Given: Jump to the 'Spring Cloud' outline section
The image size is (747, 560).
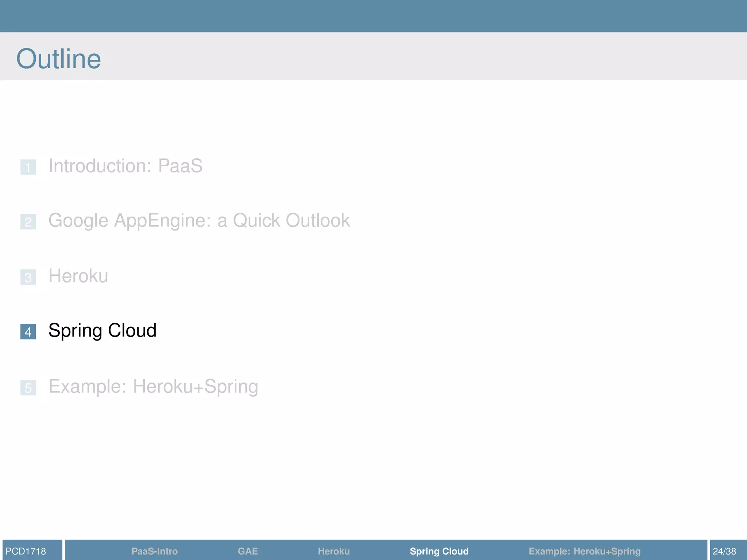Looking at the screenshot, I should pyautogui.click(x=102, y=331).
